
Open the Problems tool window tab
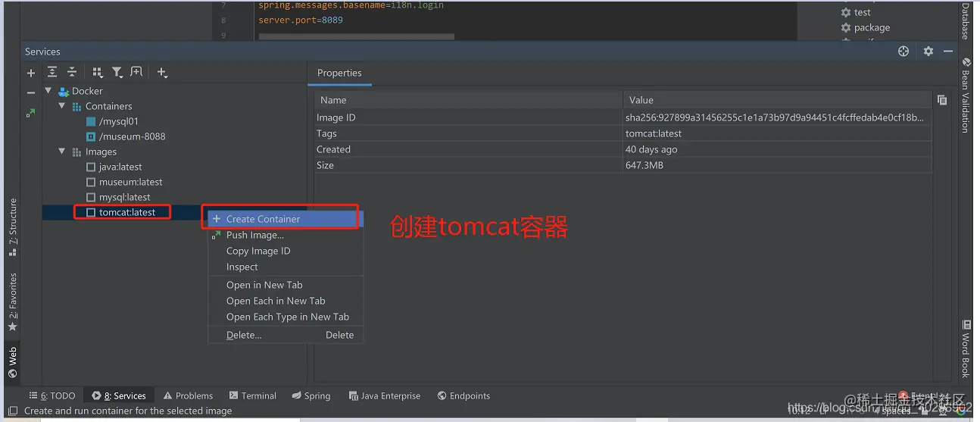click(188, 395)
